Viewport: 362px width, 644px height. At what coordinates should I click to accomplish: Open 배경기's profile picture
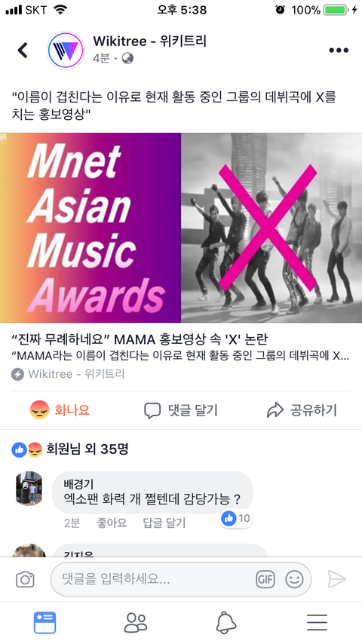coord(29,489)
